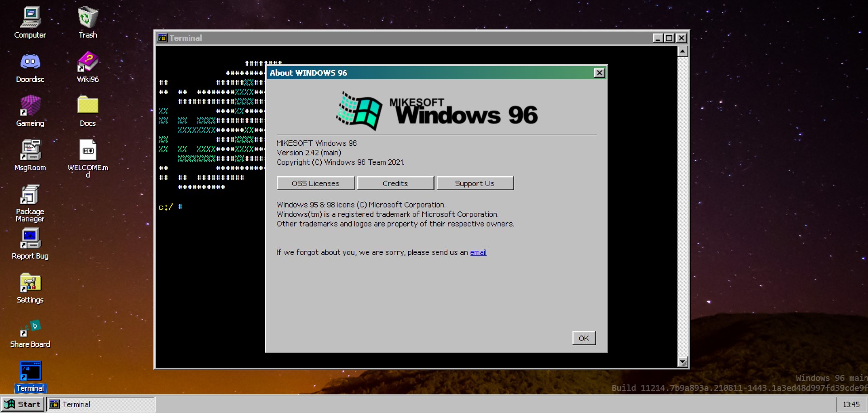The width and height of the screenshot is (868, 413).
Task: Select the Terminal desktop icon
Action: pyautogui.click(x=30, y=376)
